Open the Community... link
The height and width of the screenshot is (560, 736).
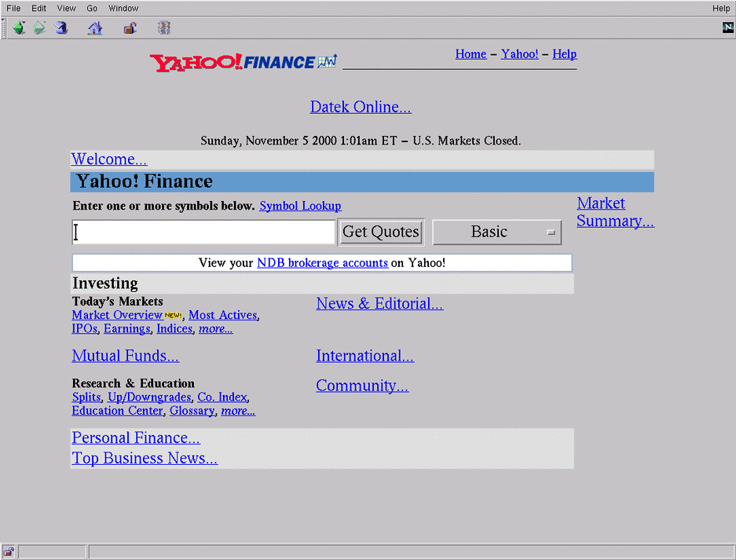pos(362,386)
